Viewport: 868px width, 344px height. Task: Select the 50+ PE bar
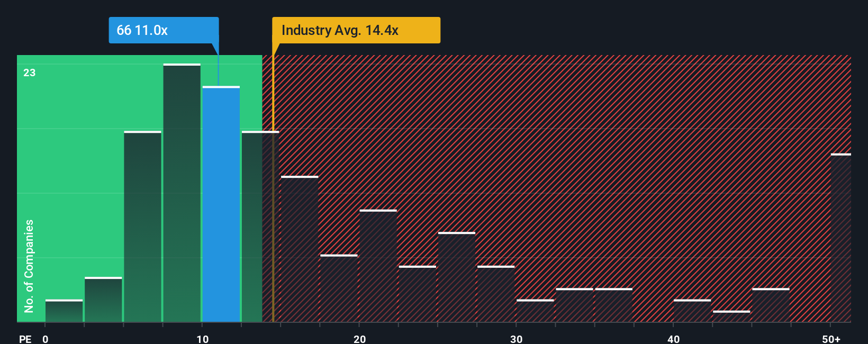840,238
